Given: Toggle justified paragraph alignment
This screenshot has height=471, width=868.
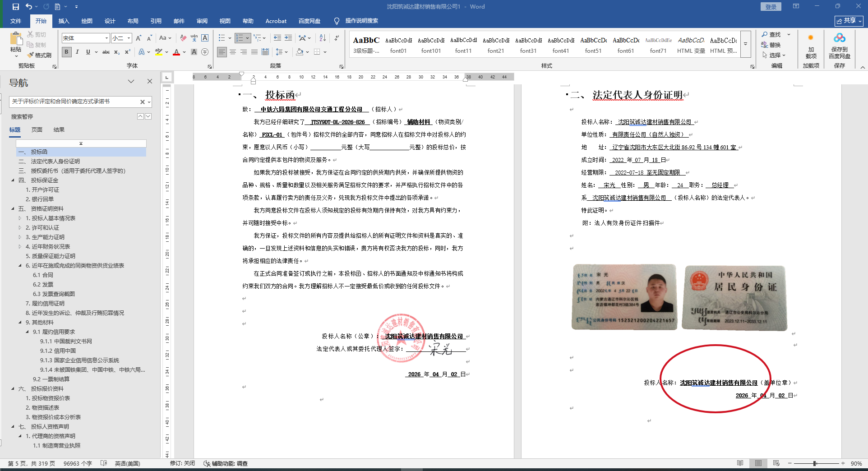Looking at the screenshot, I should point(254,52).
